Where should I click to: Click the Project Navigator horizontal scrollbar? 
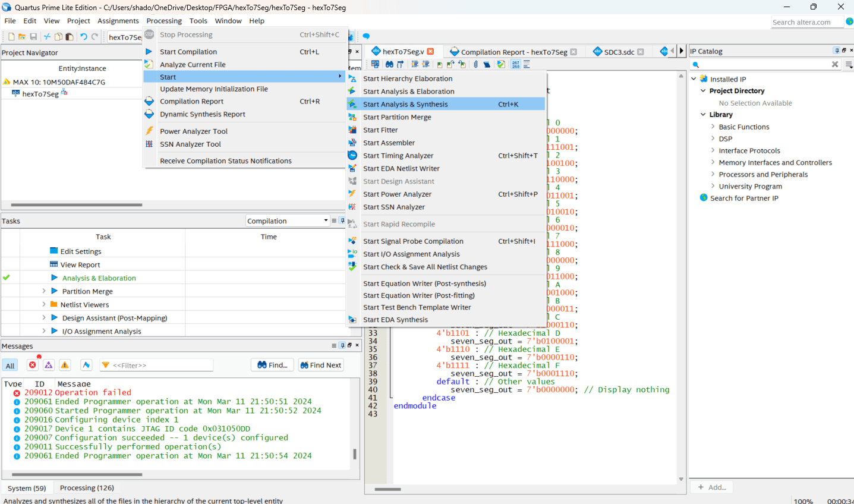click(x=77, y=204)
